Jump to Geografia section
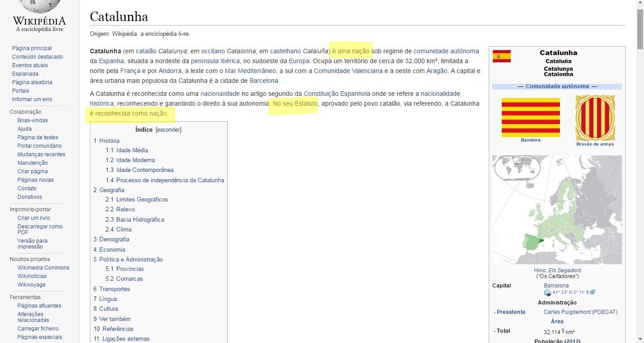644x343 pixels. pyautogui.click(x=112, y=190)
